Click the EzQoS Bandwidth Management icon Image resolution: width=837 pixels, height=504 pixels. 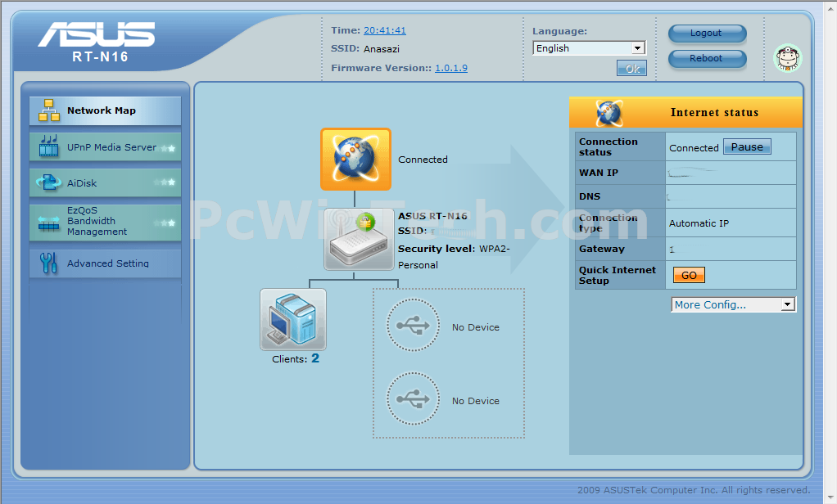pos(48,223)
